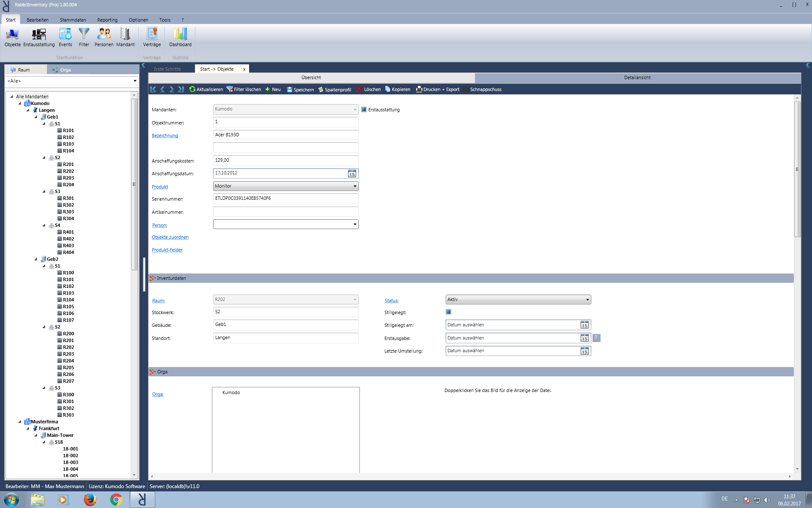The width and height of the screenshot is (812, 508).
Task: Collapse the Musterfirma tree node
Action: coord(20,422)
